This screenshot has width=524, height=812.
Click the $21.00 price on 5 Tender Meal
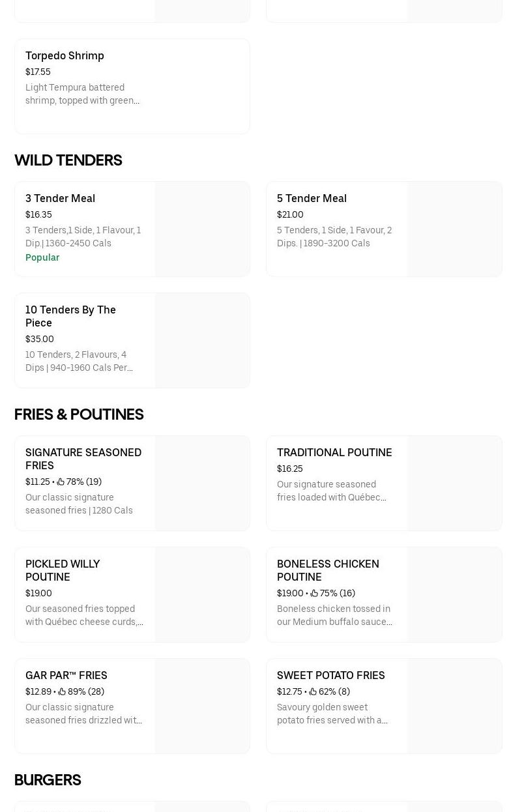(x=290, y=214)
